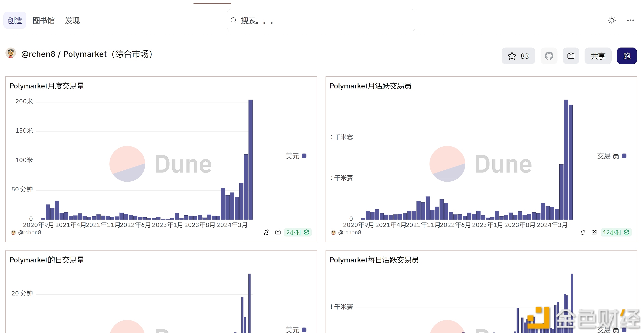Screen dimensions: 644x333
Task: Click the search magnifier icon
Action: tap(233, 20)
